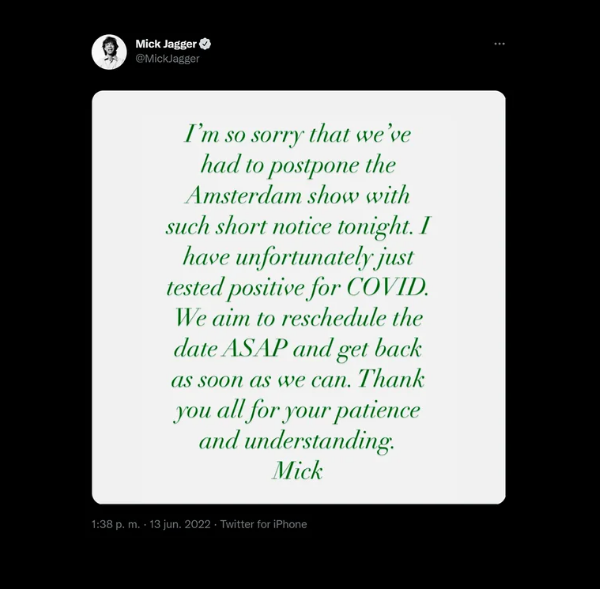The height and width of the screenshot is (593, 600).
Task: Click the Mick Jagger display name
Action: click(x=166, y=44)
